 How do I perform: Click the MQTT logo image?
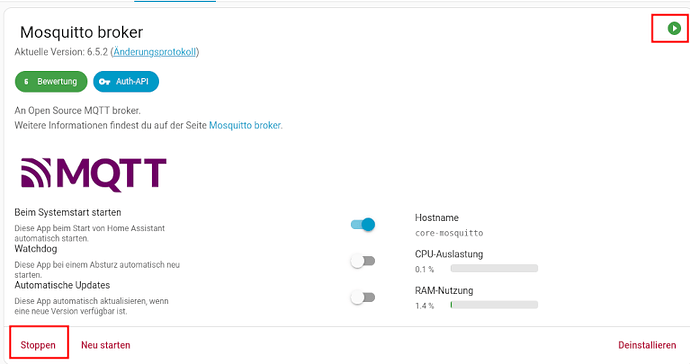coord(94,175)
